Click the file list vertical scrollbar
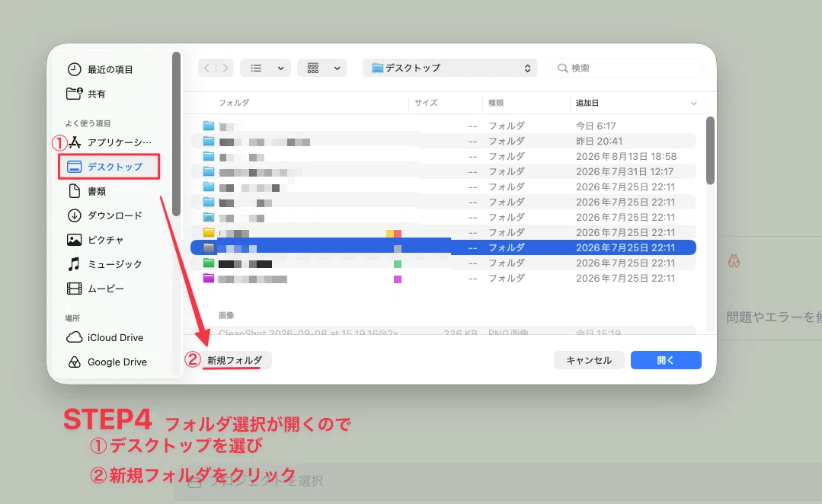822x504 pixels. [710, 150]
